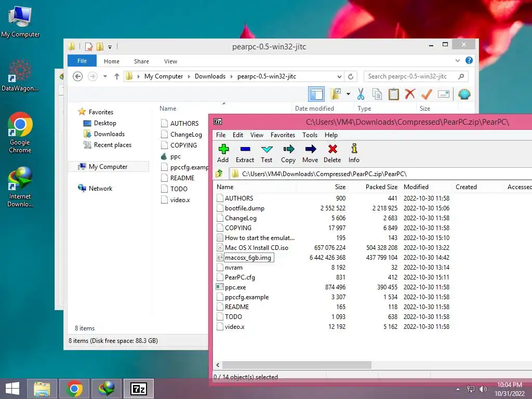Click the 7-Zip Info button
532x399 pixels.
click(354, 153)
